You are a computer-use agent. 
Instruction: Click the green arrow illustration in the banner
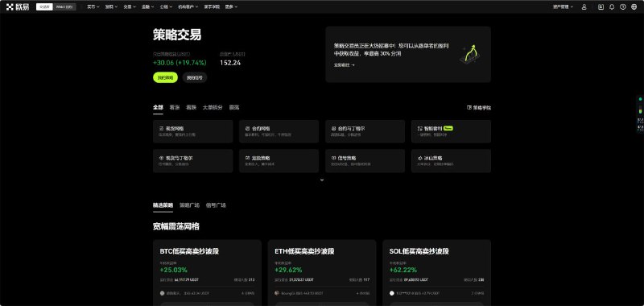470,54
